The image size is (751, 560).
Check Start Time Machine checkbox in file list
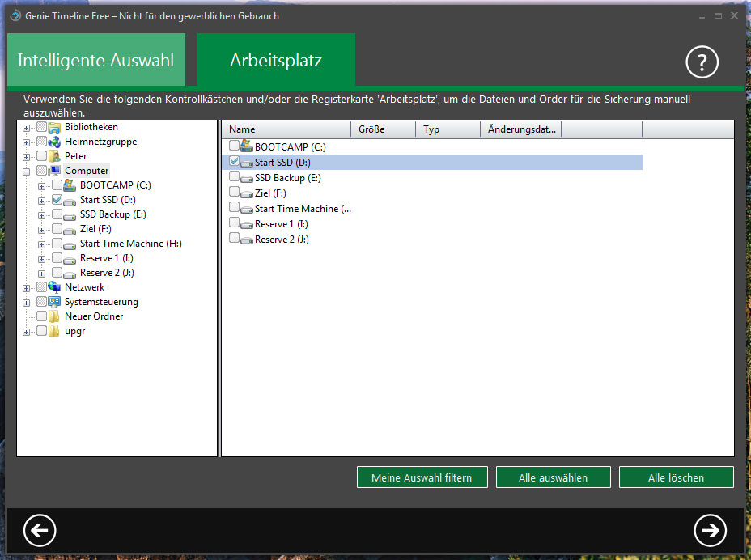pyautogui.click(x=234, y=207)
